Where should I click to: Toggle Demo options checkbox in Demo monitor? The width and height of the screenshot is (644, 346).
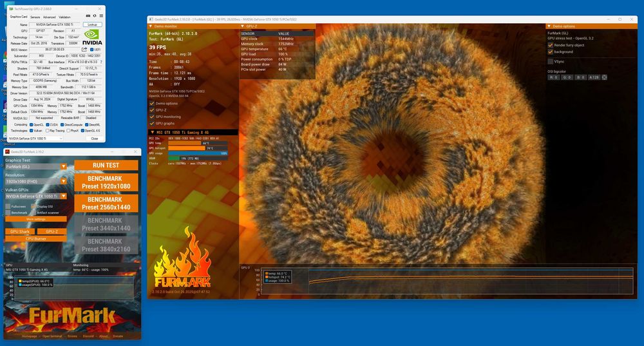click(x=151, y=104)
